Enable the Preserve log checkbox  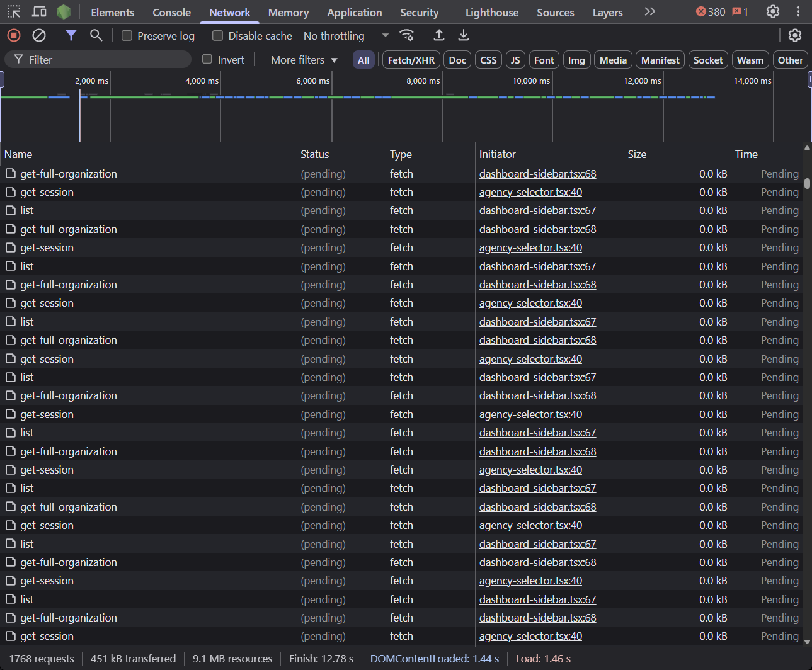(x=127, y=36)
